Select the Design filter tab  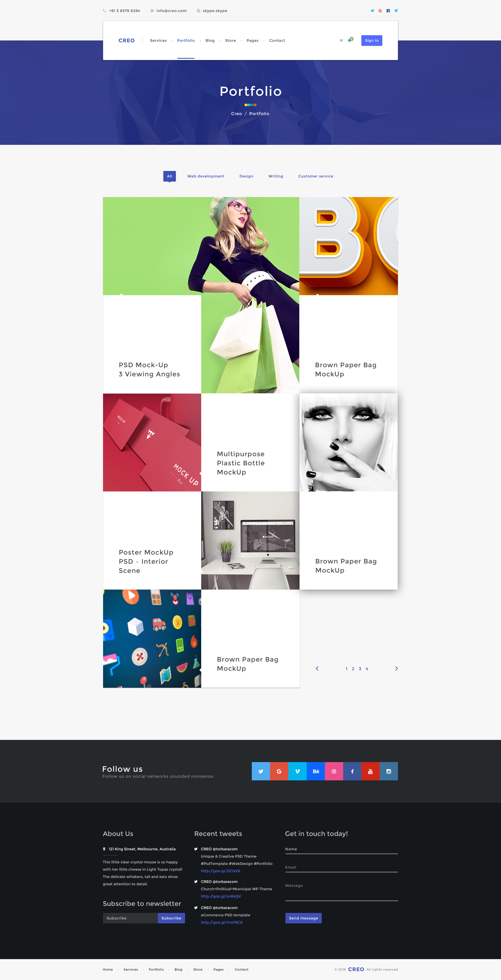point(246,176)
